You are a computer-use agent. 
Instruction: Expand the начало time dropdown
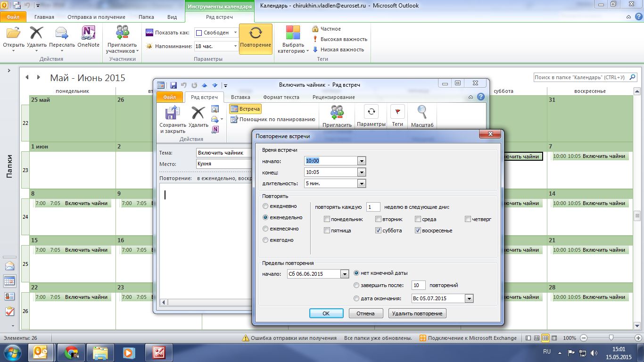pyautogui.click(x=362, y=161)
